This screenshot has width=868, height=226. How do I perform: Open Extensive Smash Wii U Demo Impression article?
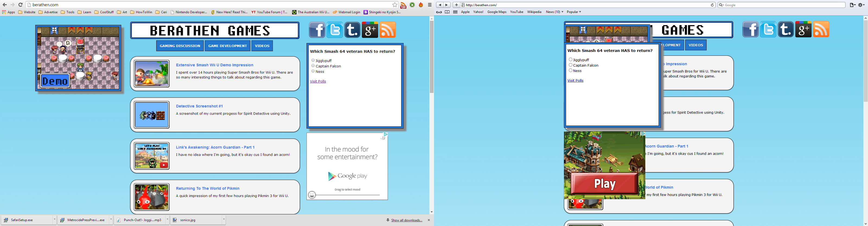pyautogui.click(x=215, y=65)
